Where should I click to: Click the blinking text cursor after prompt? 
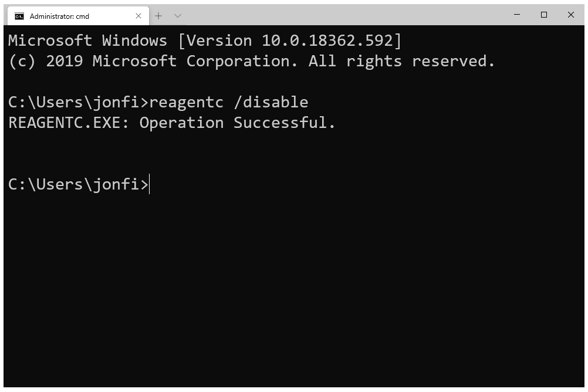[x=150, y=184]
